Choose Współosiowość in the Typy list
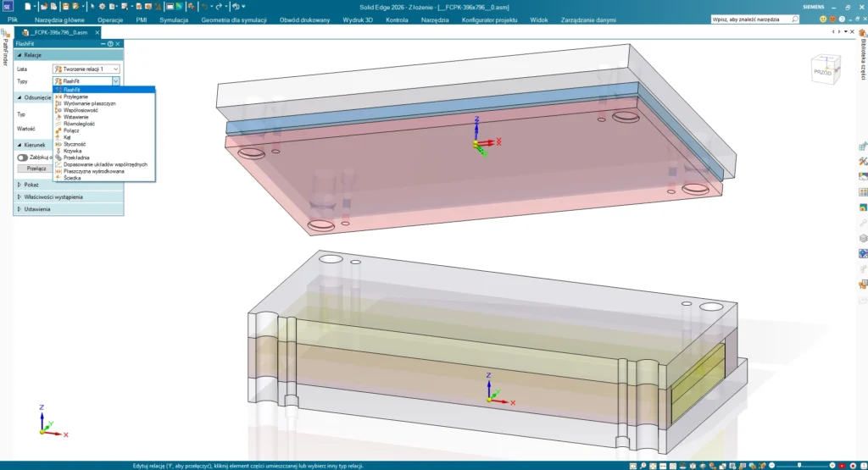Viewport: 868px width, 470px height. (x=81, y=110)
